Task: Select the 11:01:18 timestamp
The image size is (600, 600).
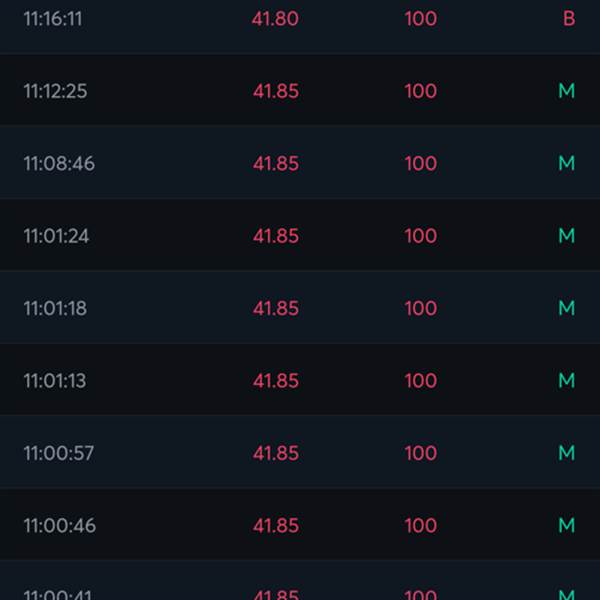Action: [x=55, y=308]
